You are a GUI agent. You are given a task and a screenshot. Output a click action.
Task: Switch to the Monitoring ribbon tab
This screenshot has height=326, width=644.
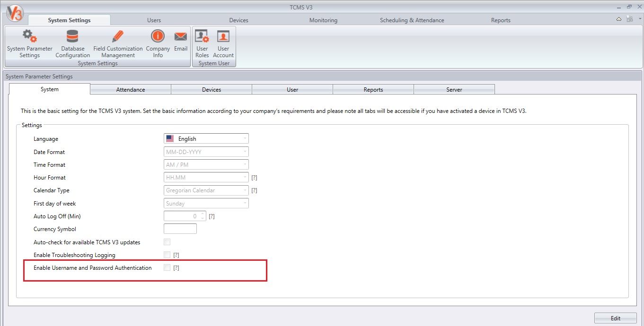pos(323,20)
